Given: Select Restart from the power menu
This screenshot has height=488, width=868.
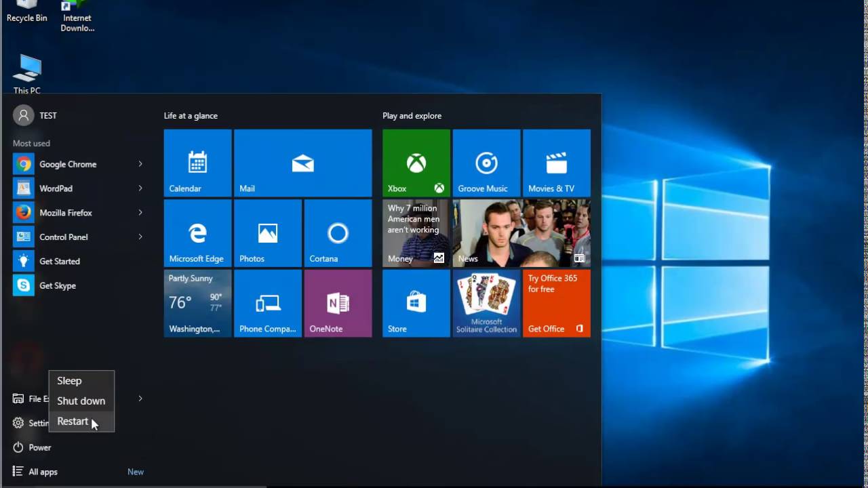Looking at the screenshot, I should coord(81,422).
